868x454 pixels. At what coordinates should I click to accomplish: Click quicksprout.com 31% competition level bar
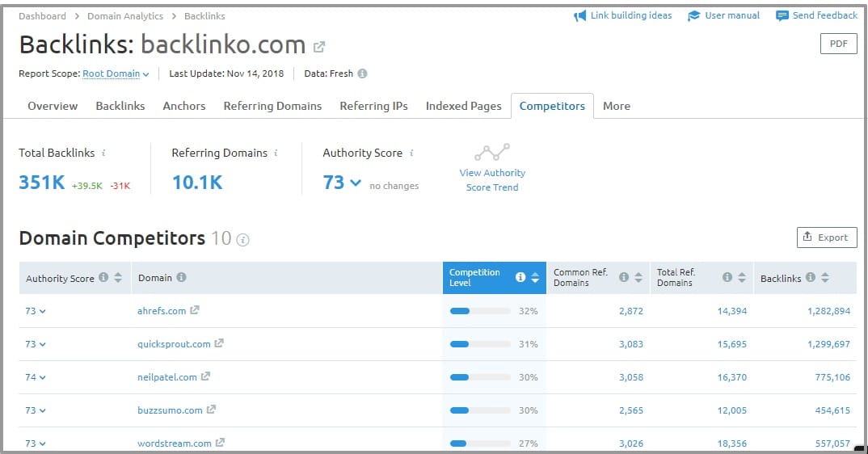pos(480,344)
